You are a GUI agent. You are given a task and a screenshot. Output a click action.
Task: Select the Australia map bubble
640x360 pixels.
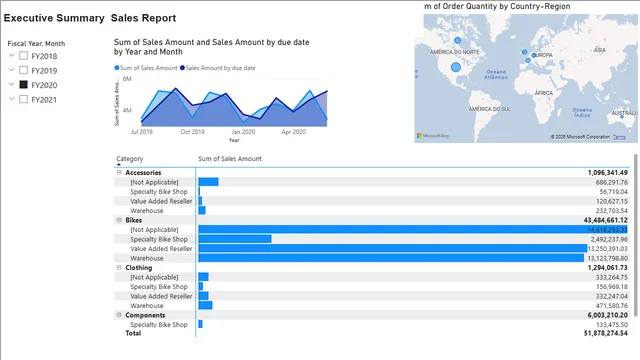pos(622,117)
